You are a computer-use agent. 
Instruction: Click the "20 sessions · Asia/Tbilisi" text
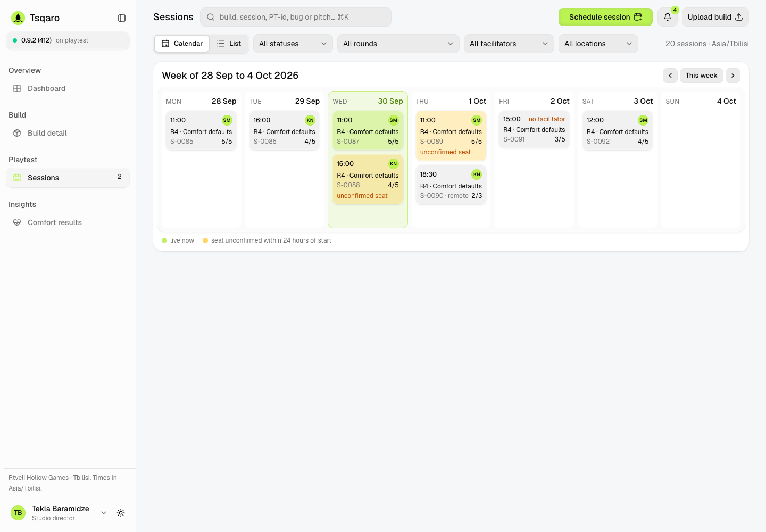pyautogui.click(x=707, y=44)
